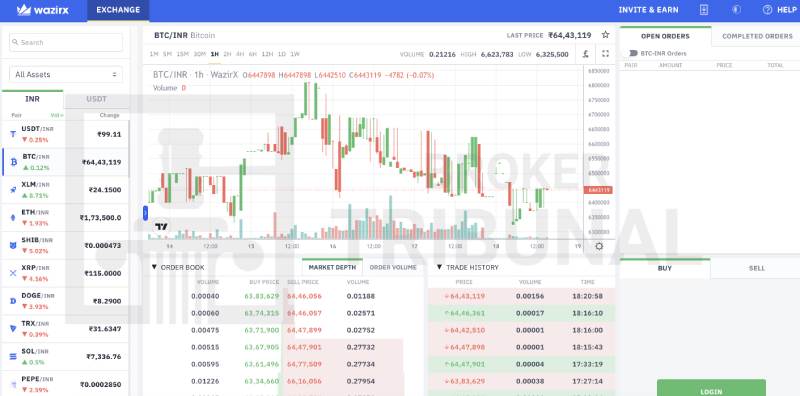
Task: Click buy price 63,83,629 in order book
Action: [262, 296]
